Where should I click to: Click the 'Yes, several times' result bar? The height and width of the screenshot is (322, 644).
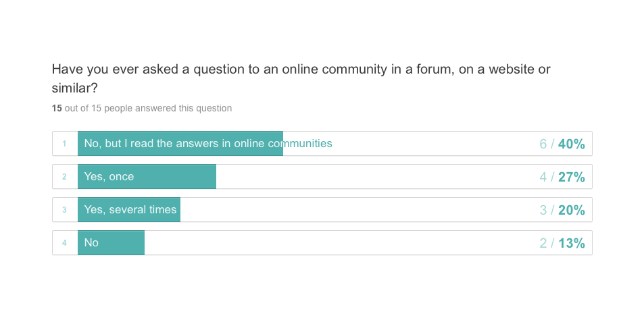point(129,210)
